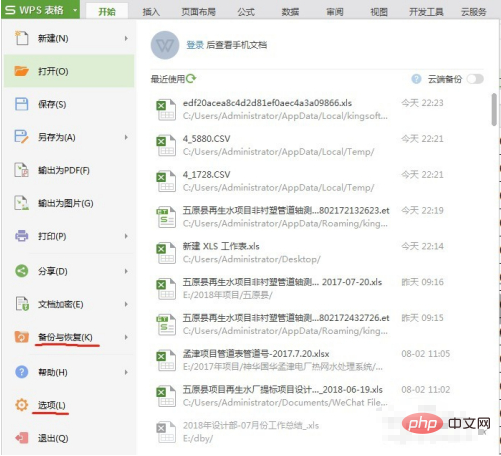Select 输出为图片(G) menu entry
501x456 pixels.
pos(69,203)
